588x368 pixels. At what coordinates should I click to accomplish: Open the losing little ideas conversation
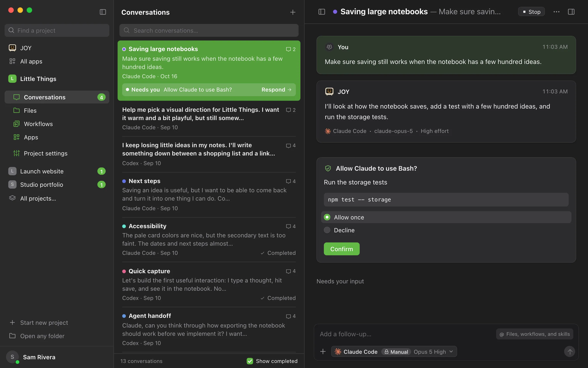pos(209,154)
